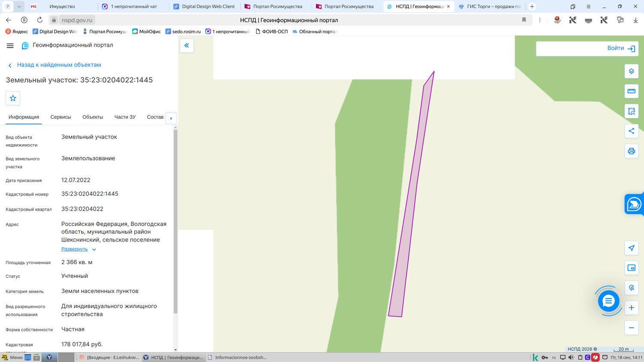644x362 pixels.
Task: Click the info panel vertical scrollbar
Action: pyautogui.click(x=175, y=221)
